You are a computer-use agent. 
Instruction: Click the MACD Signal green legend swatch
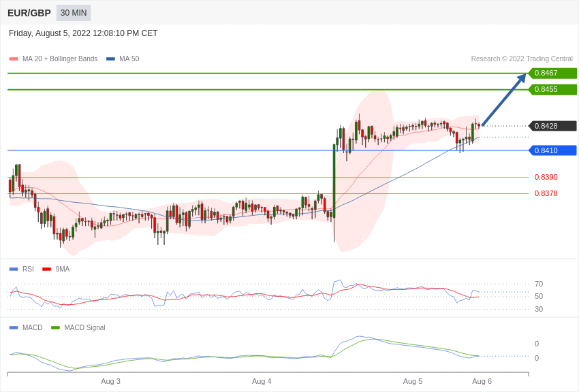(55, 327)
